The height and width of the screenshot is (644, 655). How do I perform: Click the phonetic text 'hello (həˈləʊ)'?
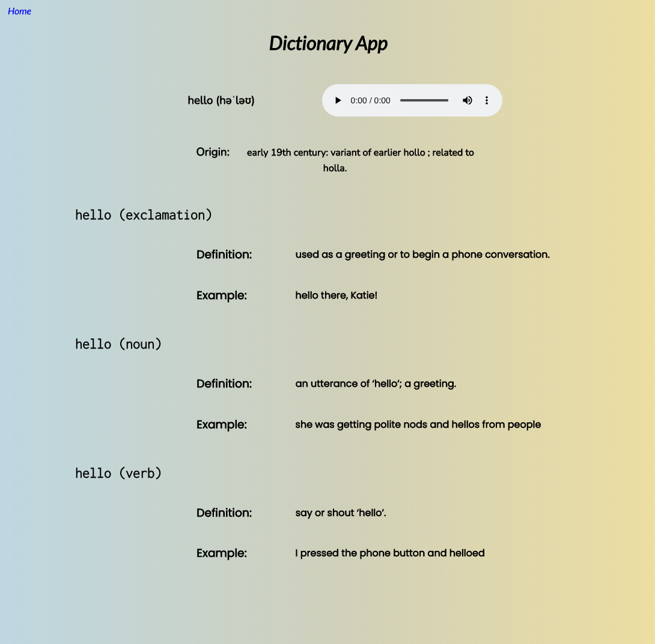click(221, 100)
